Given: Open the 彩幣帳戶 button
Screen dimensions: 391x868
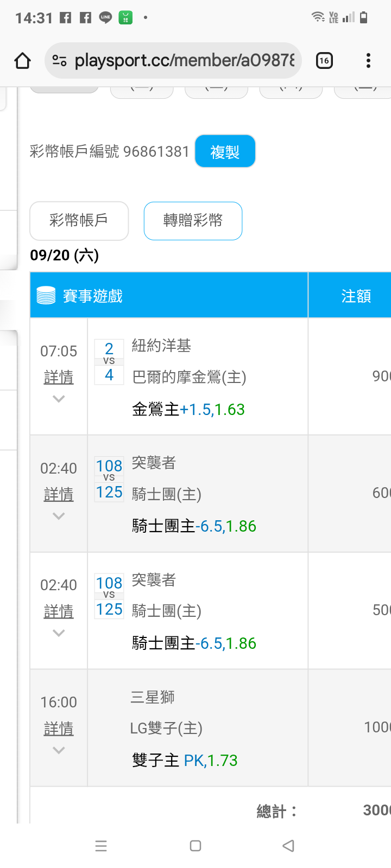Looking at the screenshot, I should (x=79, y=221).
